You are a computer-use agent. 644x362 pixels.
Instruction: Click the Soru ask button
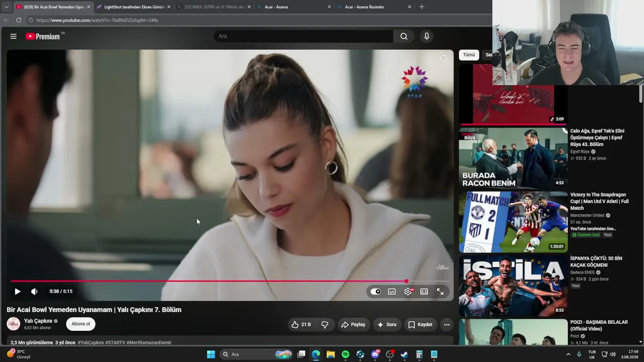[x=387, y=325]
